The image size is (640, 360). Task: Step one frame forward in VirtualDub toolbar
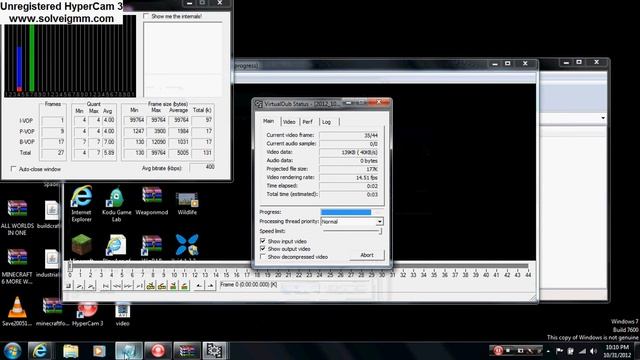[x=128, y=286]
